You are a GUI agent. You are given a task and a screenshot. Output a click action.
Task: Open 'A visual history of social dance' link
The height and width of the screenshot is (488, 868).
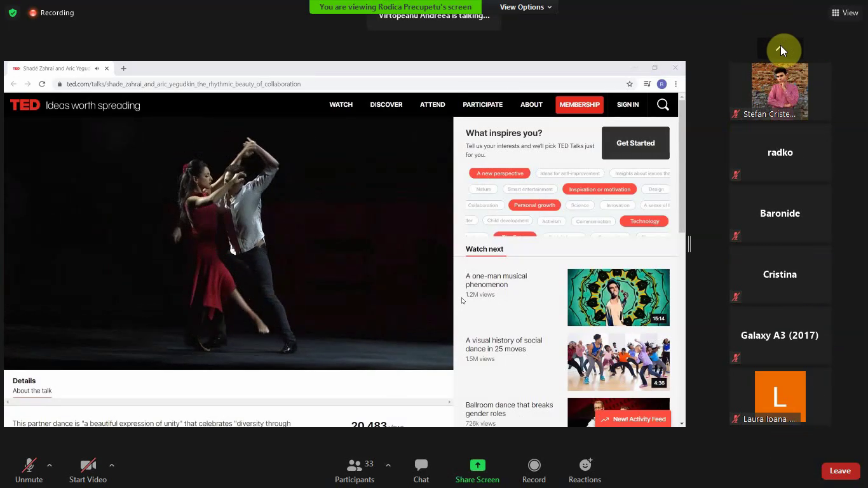tap(504, 344)
